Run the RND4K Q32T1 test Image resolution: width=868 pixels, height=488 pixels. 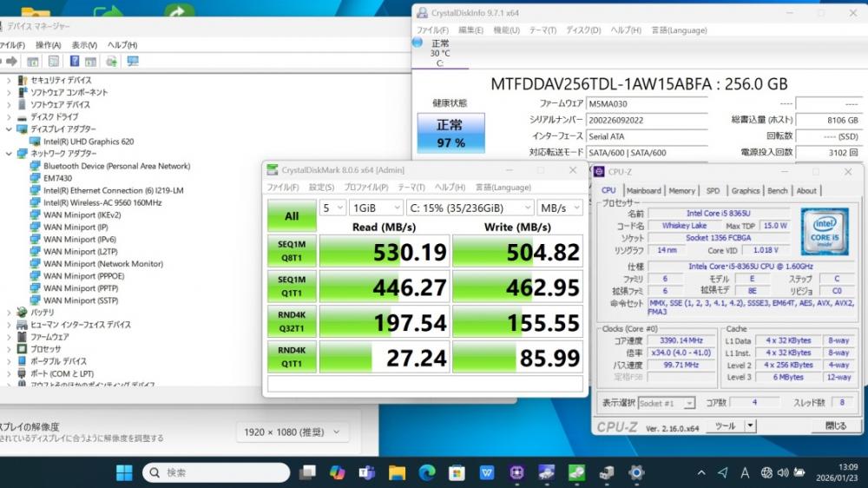(292, 322)
